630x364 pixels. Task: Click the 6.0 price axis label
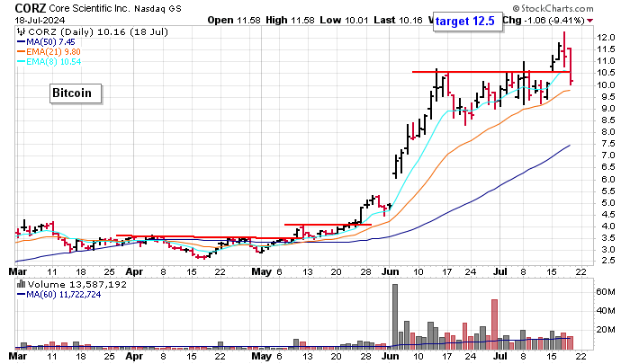pos(607,179)
